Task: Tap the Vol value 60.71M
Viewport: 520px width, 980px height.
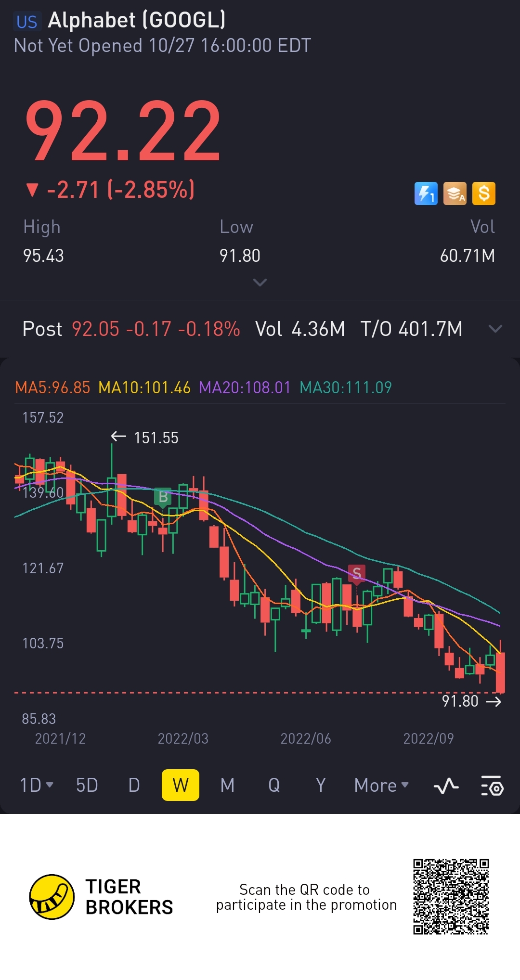Action: 468,256
